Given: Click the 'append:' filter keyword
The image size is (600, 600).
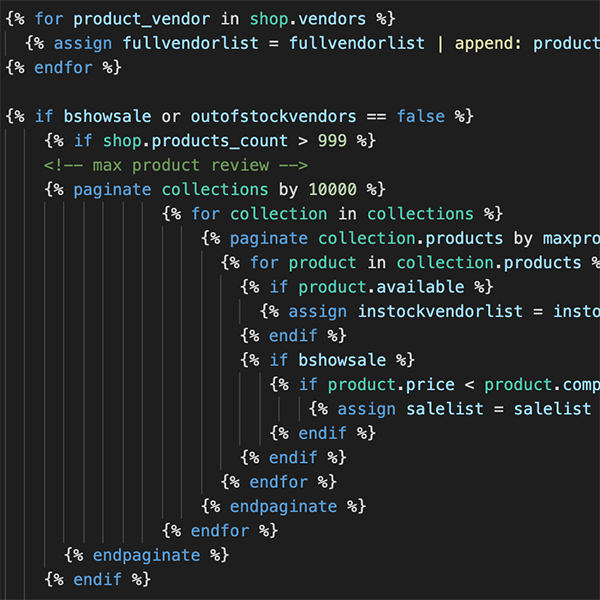Looking at the screenshot, I should tap(488, 43).
